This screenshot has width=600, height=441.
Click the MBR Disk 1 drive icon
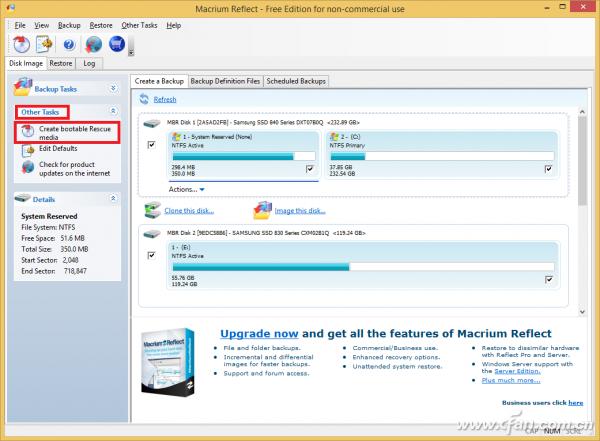(x=152, y=123)
